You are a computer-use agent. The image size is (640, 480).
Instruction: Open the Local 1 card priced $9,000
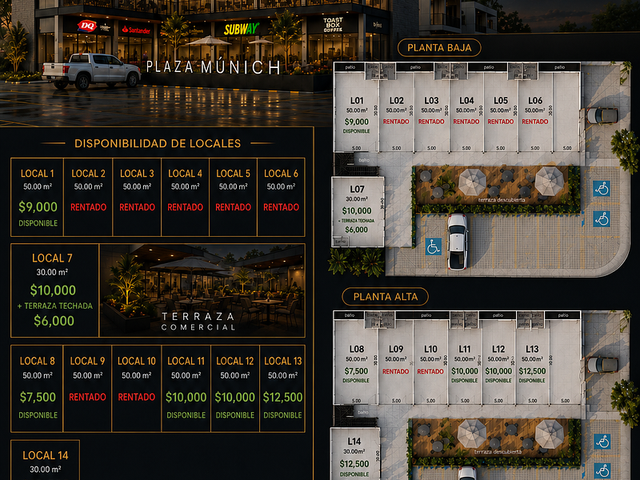pyautogui.click(x=38, y=197)
